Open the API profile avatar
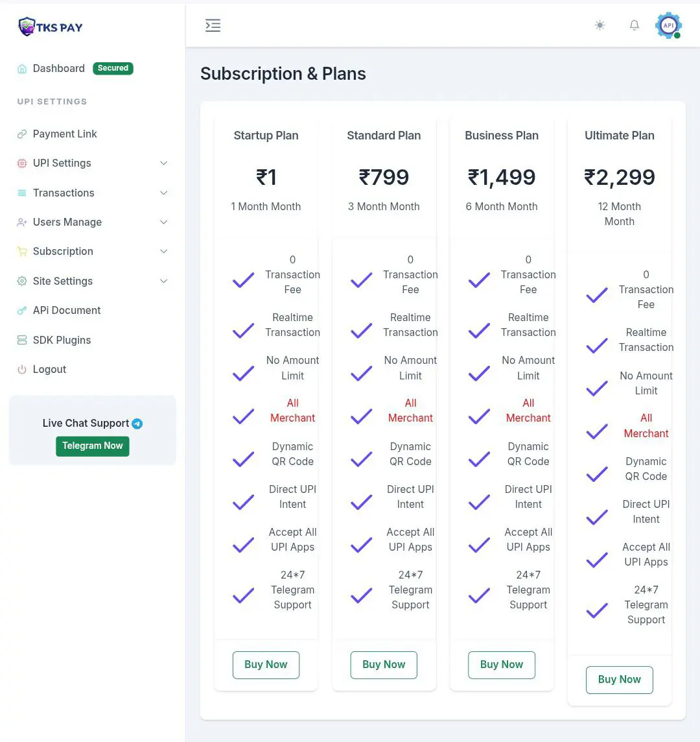The width and height of the screenshot is (700, 742). [x=668, y=25]
